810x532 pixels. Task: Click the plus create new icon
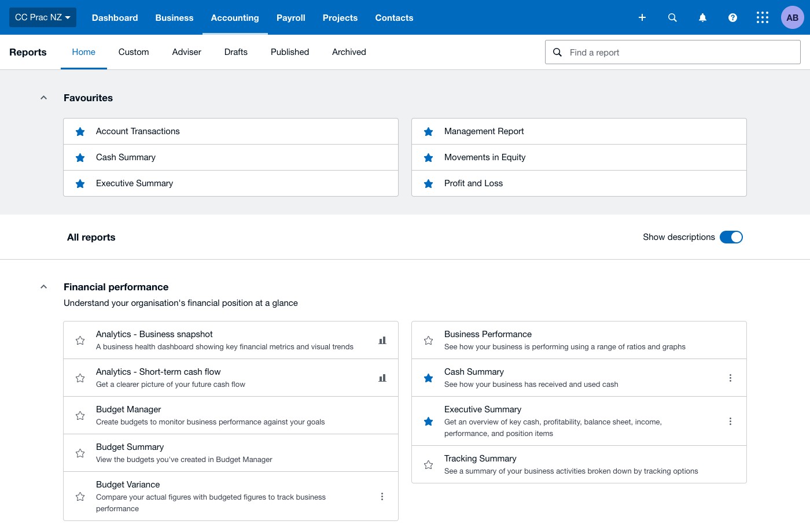click(642, 17)
